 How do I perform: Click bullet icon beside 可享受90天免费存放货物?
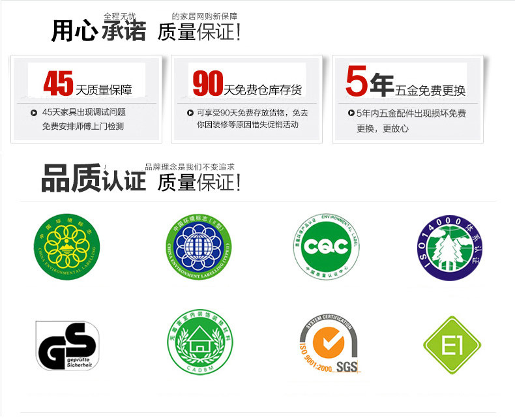(190, 113)
